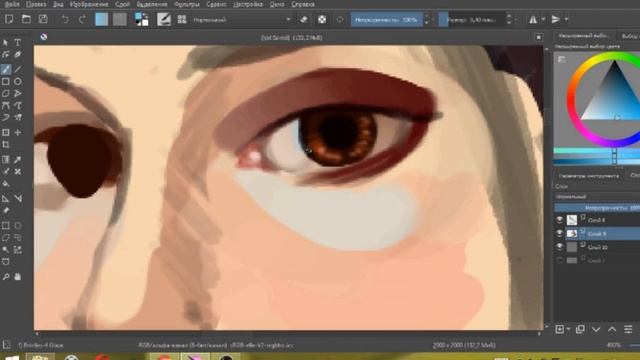The width and height of the screenshot is (640, 360).
Task: Select the Gradient tool
Action: tap(6, 160)
